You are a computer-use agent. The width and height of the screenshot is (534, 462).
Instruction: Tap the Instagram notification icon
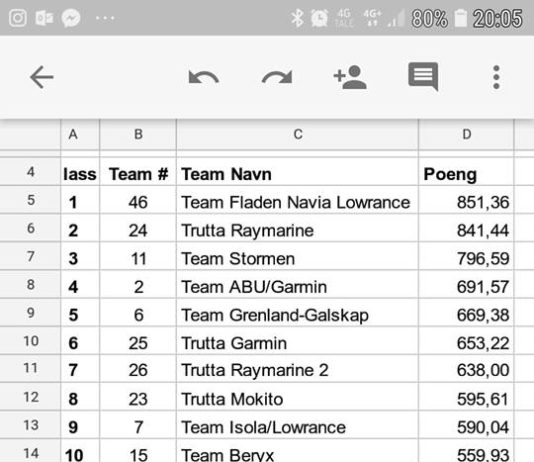(18, 18)
